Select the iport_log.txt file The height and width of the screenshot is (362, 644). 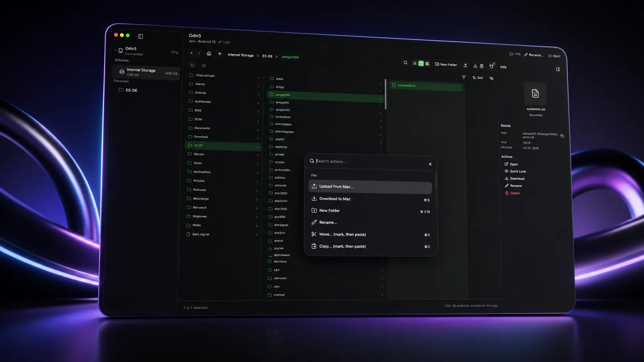tap(221, 234)
